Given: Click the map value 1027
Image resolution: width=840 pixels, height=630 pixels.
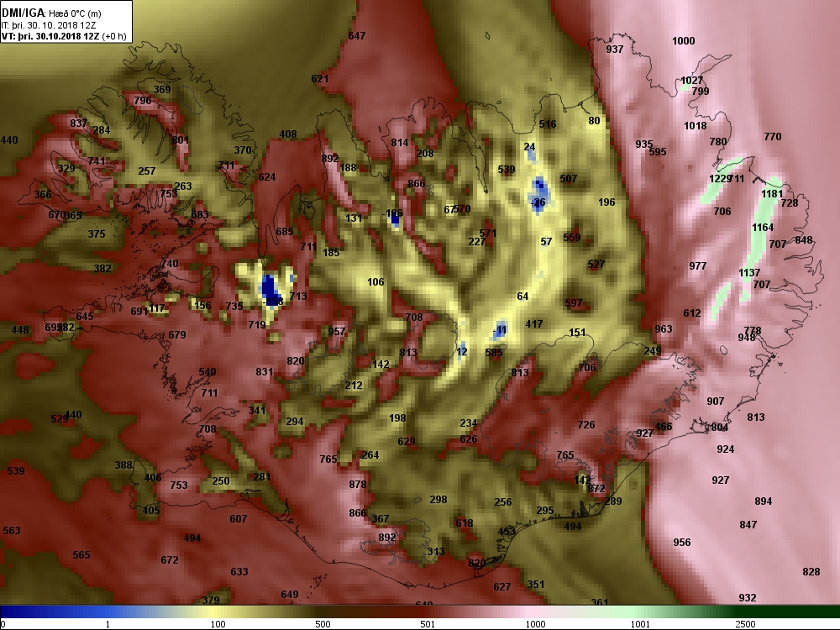Looking at the screenshot, I should [691, 81].
